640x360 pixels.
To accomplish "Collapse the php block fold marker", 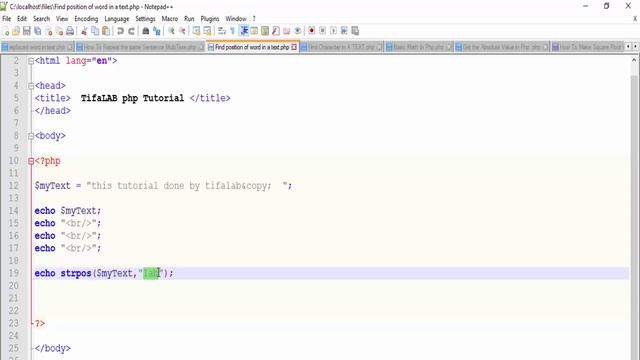I will click(31, 161).
